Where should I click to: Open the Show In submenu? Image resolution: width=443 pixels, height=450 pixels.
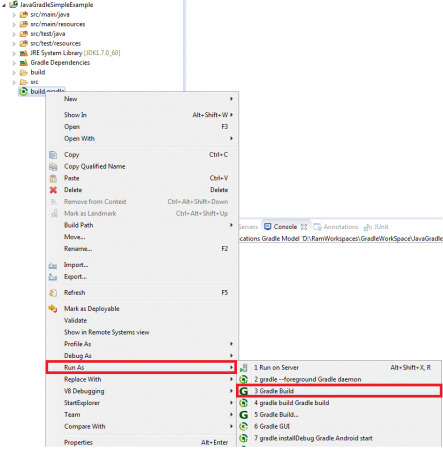point(142,115)
